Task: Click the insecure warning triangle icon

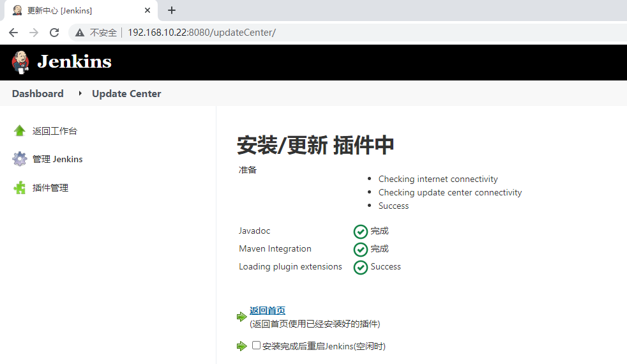Action: tap(80, 33)
